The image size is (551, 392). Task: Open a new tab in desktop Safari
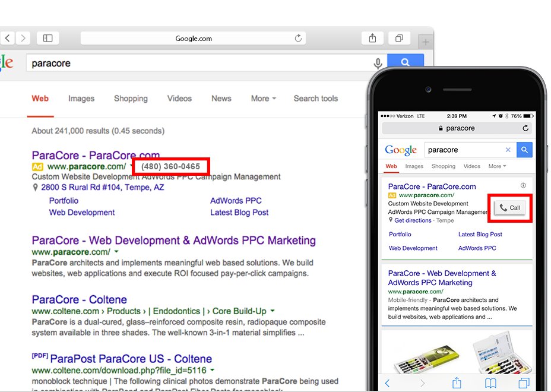click(426, 42)
